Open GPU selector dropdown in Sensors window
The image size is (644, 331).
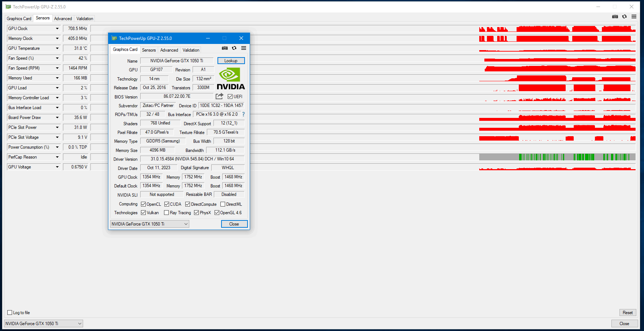pos(44,324)
